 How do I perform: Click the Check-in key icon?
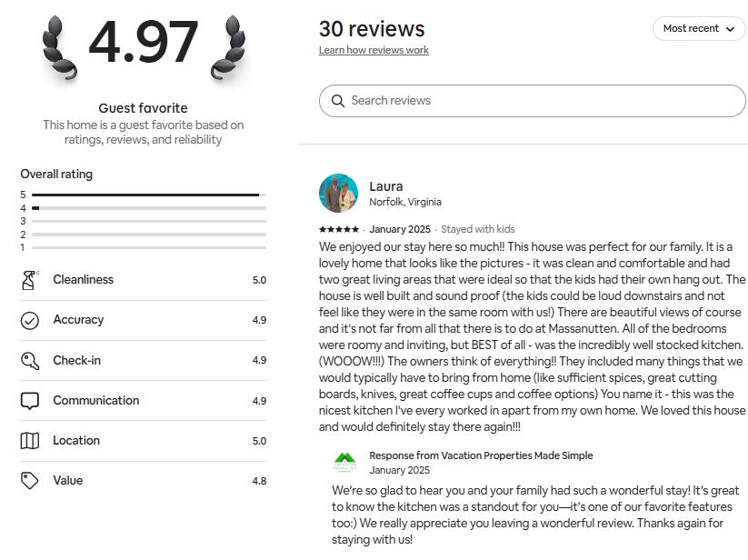[x=30, y=361]
